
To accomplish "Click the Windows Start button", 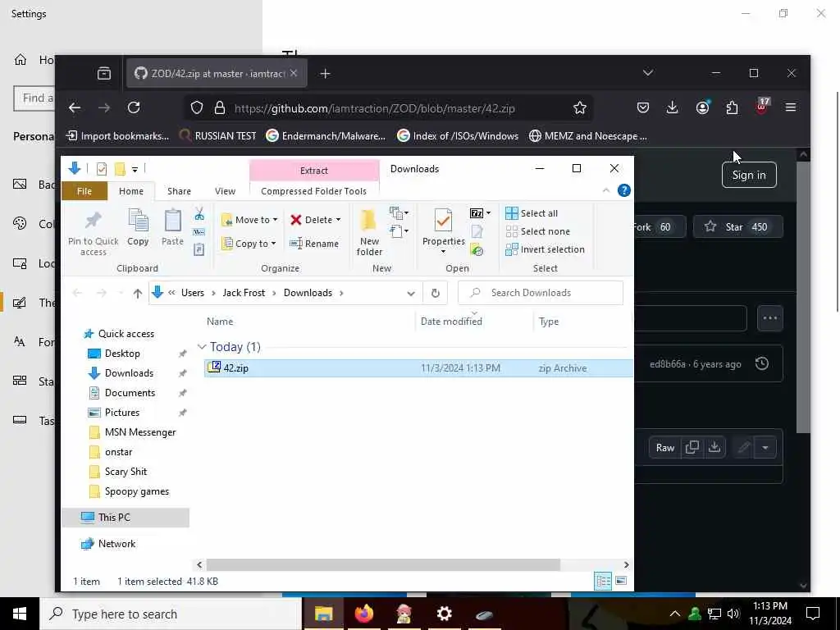I will point(20,614).
